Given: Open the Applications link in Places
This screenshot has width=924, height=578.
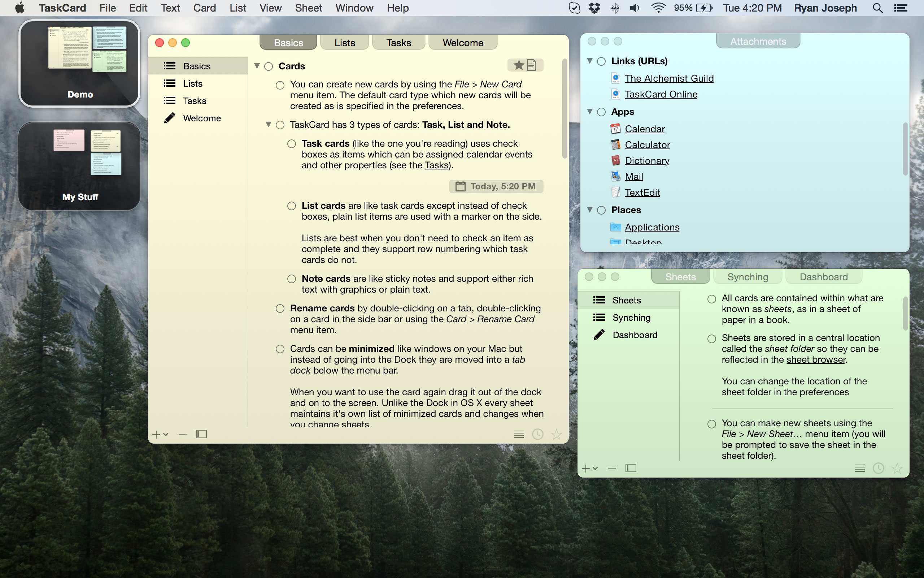Looking at the screenshot, I should 652,227.
